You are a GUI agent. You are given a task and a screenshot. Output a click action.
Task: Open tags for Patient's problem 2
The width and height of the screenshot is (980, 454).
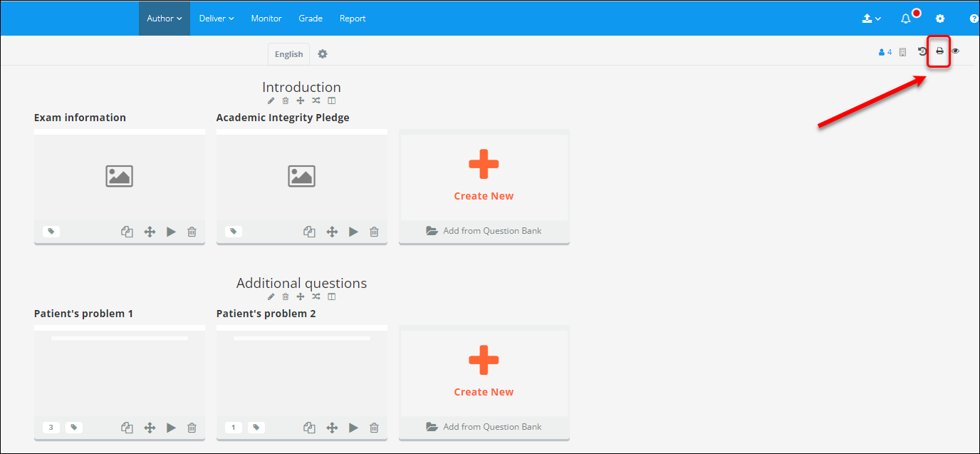point(256,428)
